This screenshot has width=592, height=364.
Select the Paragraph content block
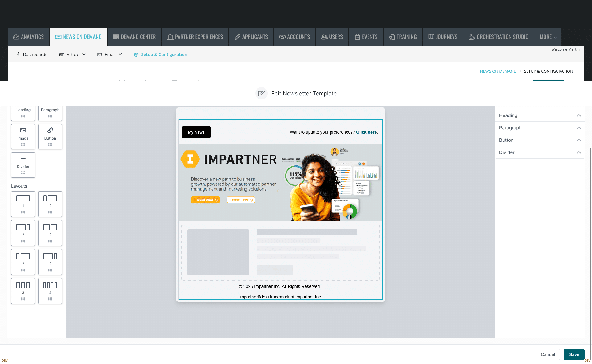50,113
